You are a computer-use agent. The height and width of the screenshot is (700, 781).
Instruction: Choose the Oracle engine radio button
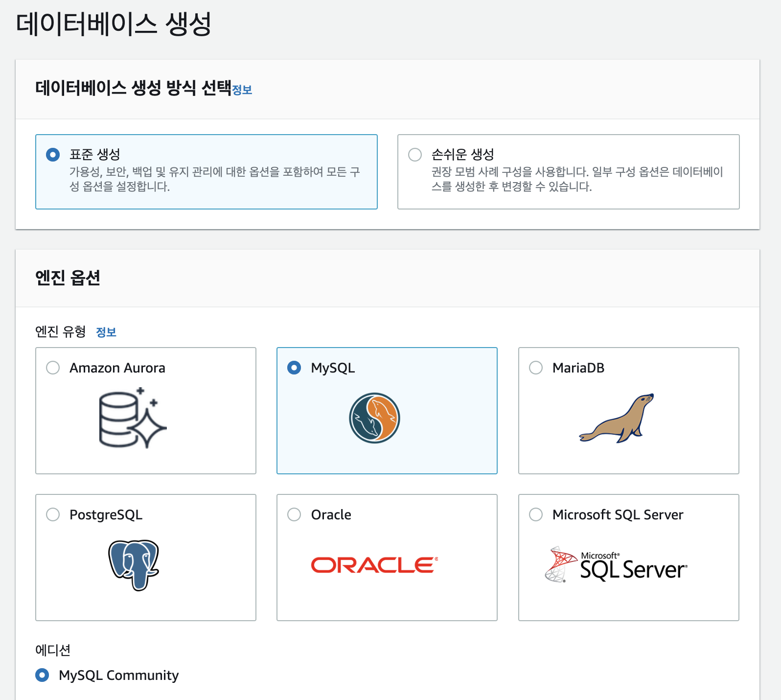click(294, 514)
